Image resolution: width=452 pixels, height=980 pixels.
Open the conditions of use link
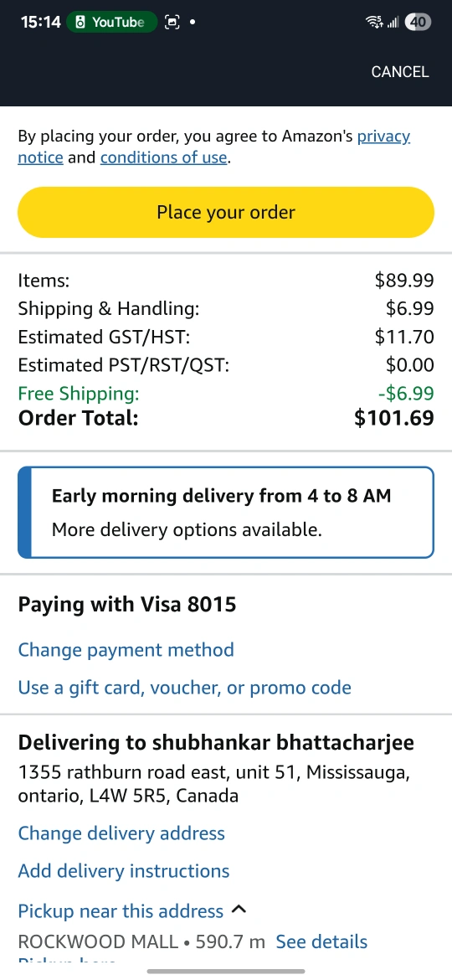tap(163, 157)
